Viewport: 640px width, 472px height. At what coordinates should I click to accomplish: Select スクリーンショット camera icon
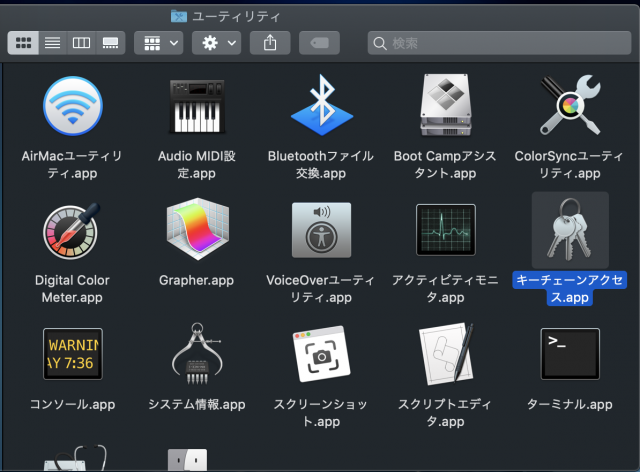(322, 354)
